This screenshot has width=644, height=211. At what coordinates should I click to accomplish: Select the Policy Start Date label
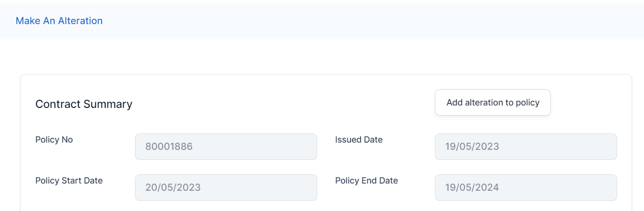click(69, 181)
